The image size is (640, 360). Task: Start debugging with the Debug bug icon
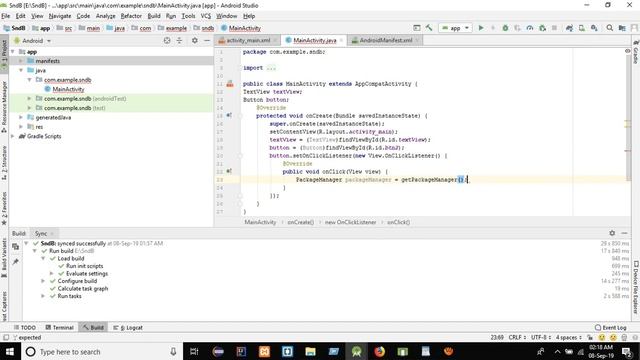[505, 28]
